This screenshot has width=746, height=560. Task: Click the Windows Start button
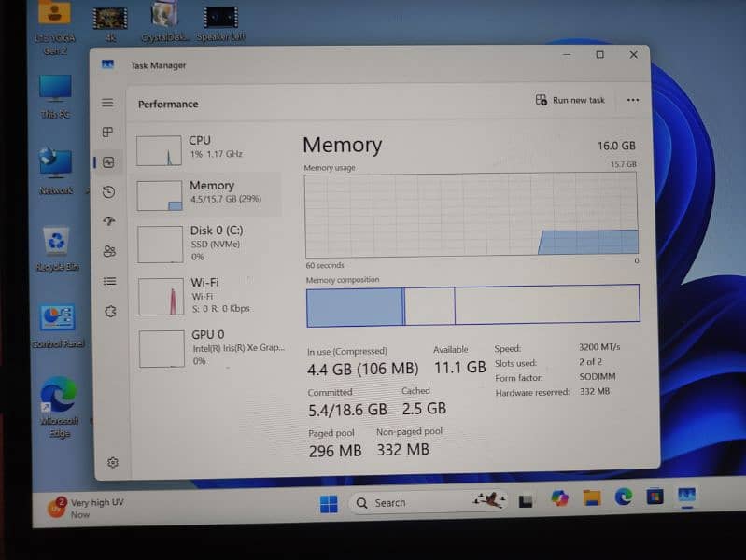click(329, 504)
